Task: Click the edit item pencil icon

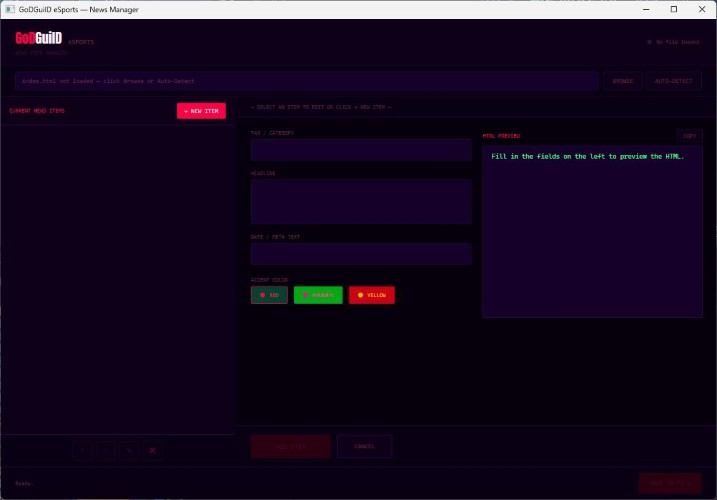Action: pyautogui.click(x=129, y=451)
